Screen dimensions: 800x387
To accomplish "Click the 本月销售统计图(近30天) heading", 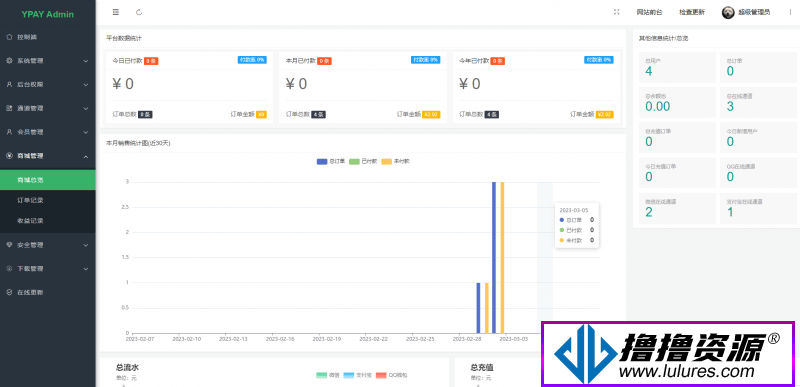I will point(138,143).
